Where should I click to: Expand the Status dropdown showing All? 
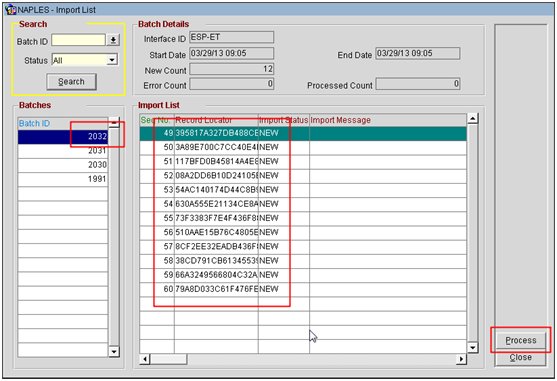pyautogui.click(x=112, y=60)
